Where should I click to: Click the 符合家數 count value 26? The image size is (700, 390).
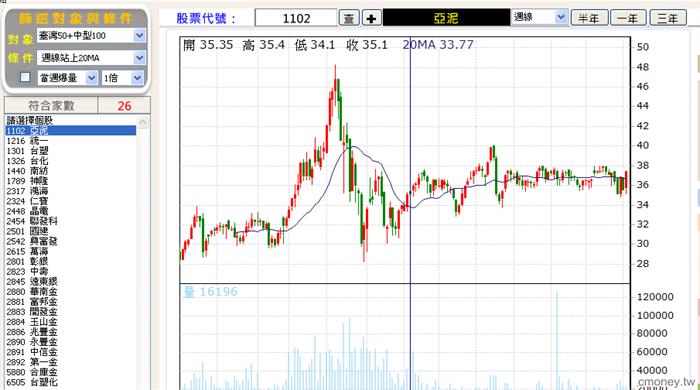[124, 106]
